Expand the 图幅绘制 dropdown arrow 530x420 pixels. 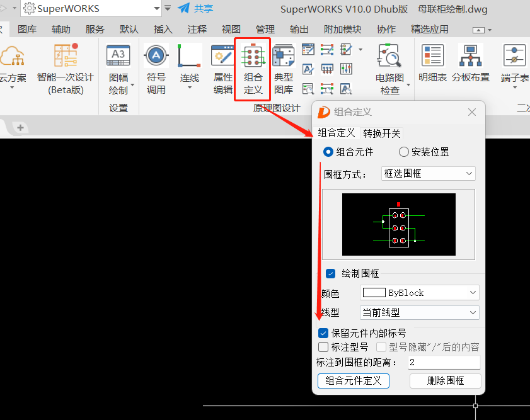click(x=132, y=85)
